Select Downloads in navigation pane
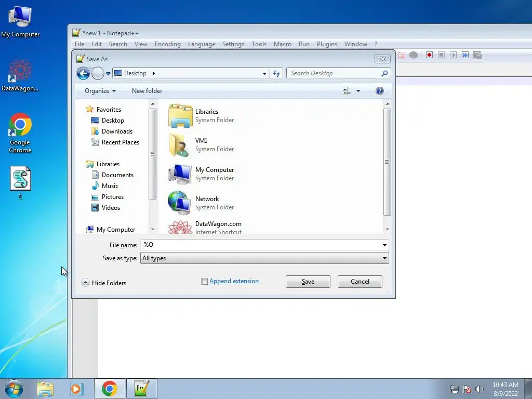 112,131
